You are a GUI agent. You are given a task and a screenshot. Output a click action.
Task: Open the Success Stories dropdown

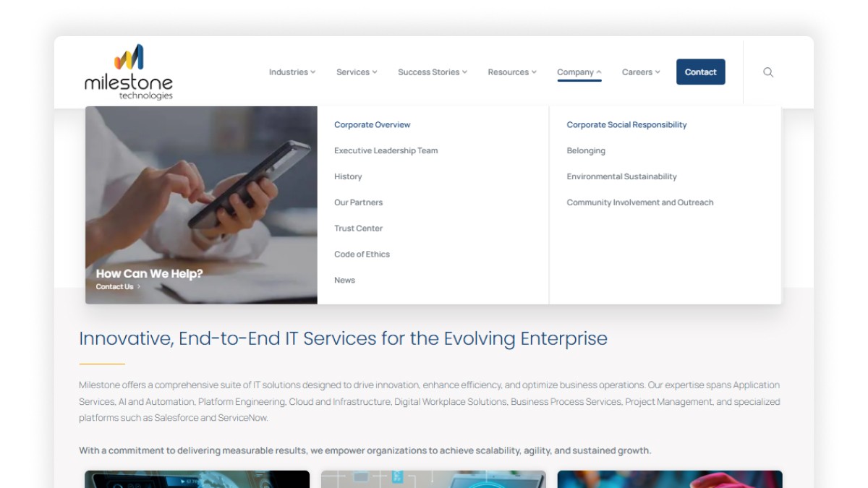point(433,72)
